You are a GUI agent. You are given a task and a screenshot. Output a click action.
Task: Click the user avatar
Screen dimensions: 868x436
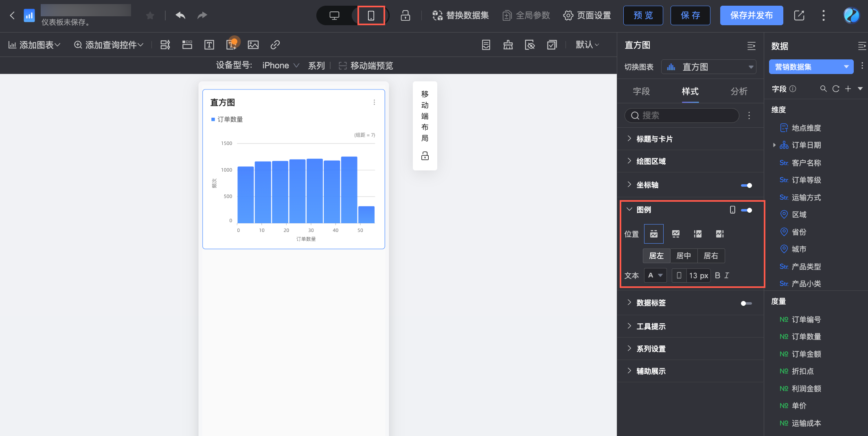pyautogui.click(x=851, y=15)
